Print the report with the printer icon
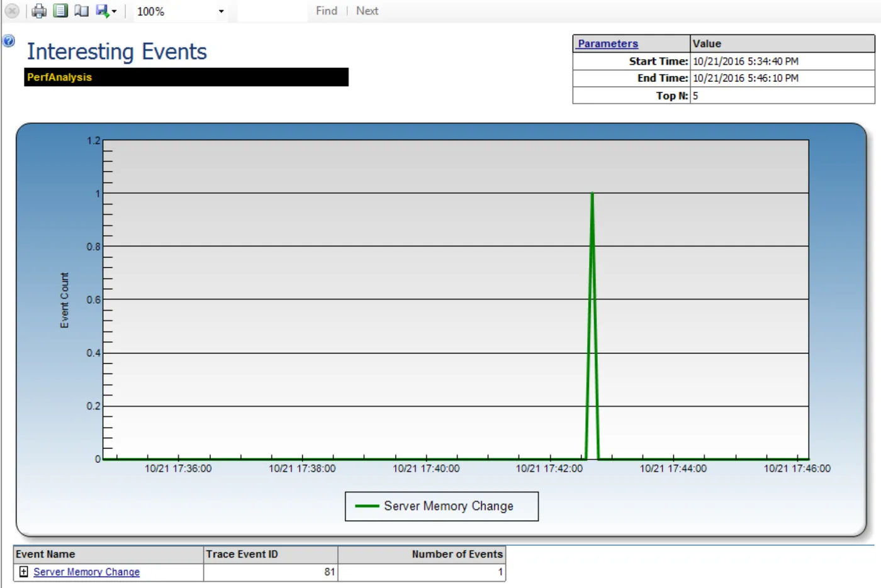The image size is (881, 588). (x=39, y=11)
